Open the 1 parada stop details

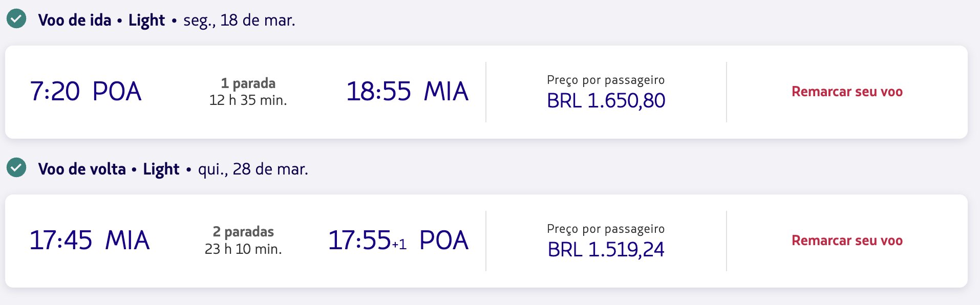pyautogui.click(x=248, y=83)
